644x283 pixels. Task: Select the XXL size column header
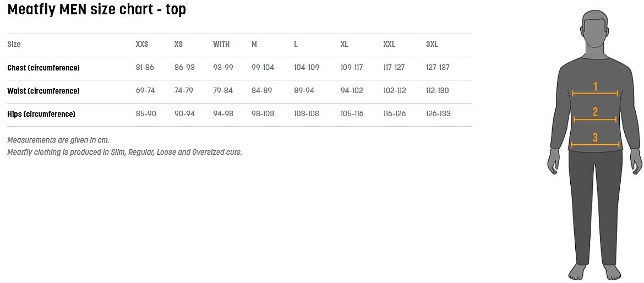point(389,45)
